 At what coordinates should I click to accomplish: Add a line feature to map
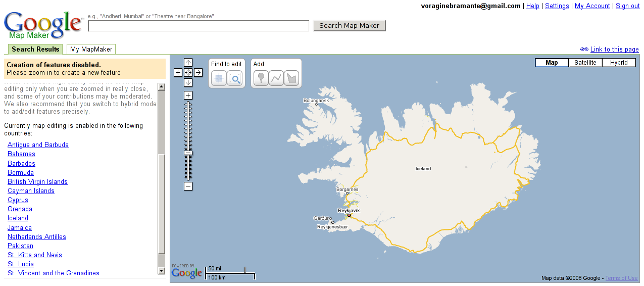click(x=276, y=78)
